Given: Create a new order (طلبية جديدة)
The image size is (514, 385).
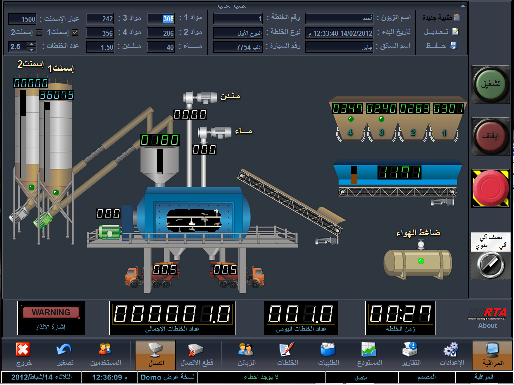Looking at the screenshot, I should (441, 17).
